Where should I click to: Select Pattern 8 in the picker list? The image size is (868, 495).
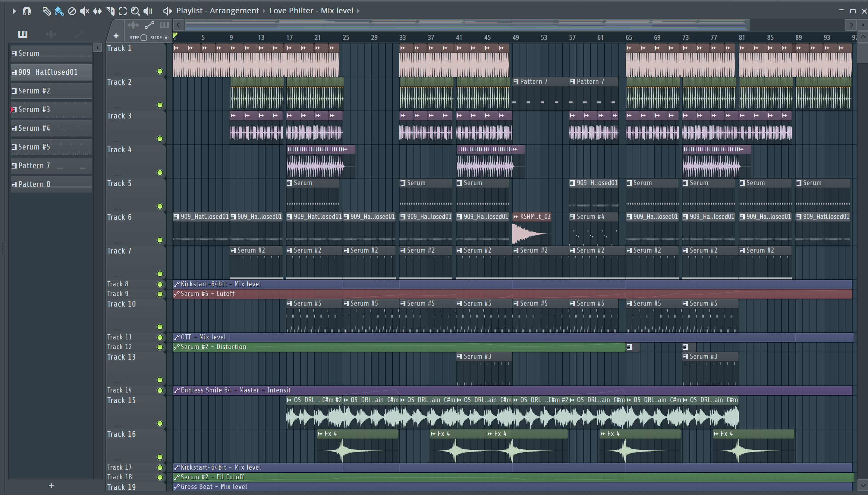pyautogui.click(x=51, y=184)
